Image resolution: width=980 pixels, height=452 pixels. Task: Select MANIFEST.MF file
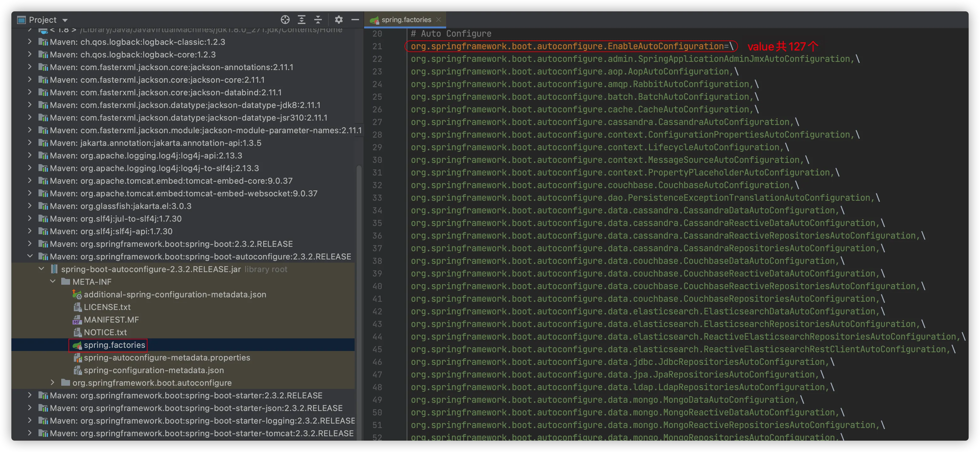coord(111,320)
